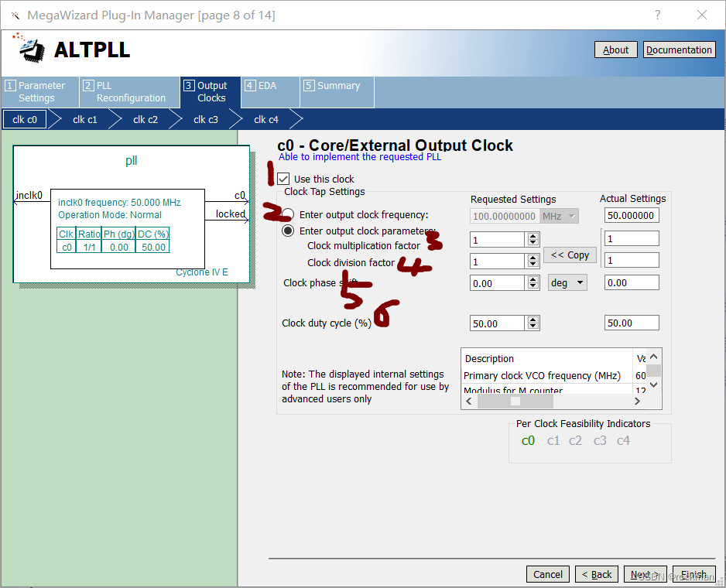Click the requested division factor field
726x588 pixels.
click(497, 262)
